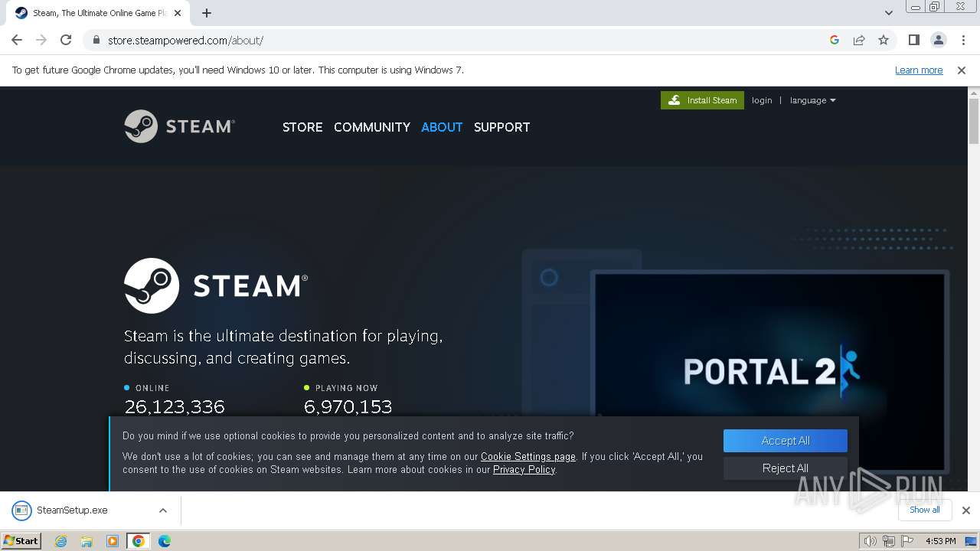Open a new browser tab
The image size is (980, 551).
click(x=207, y=13)
